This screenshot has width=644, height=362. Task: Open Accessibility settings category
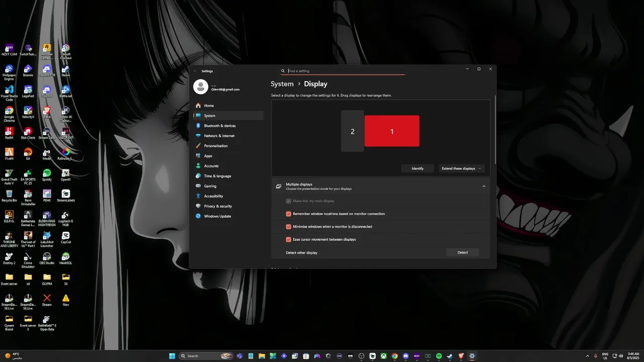point(228,196)
